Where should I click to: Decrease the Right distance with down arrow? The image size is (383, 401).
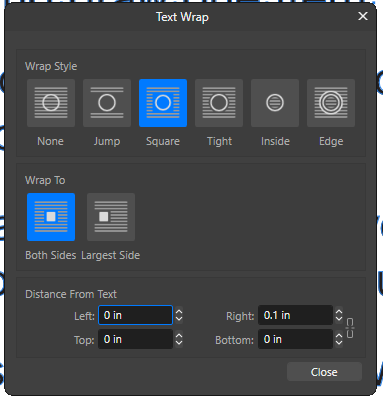click(x=339, y=319)
